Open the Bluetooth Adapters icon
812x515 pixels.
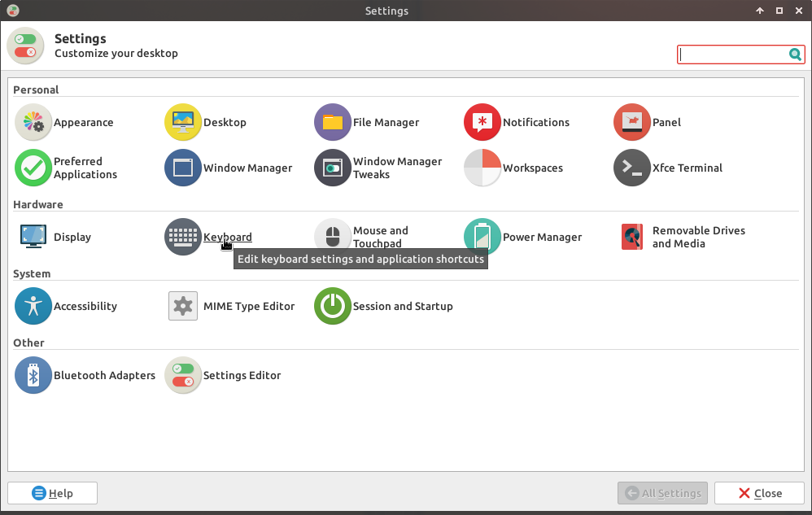tap(33, 375)
